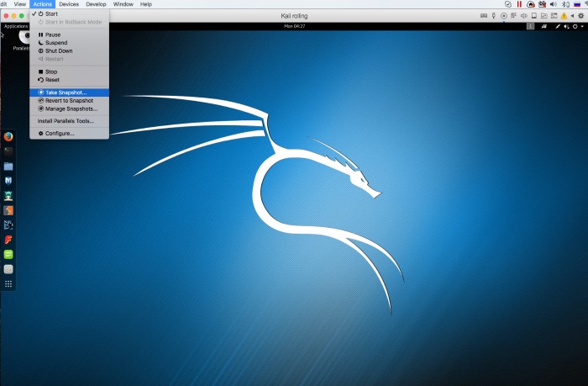The width and height of the screenshot is (588, 386).
Task: Show all applications grid in dock
Action: (x=8, y=284)
